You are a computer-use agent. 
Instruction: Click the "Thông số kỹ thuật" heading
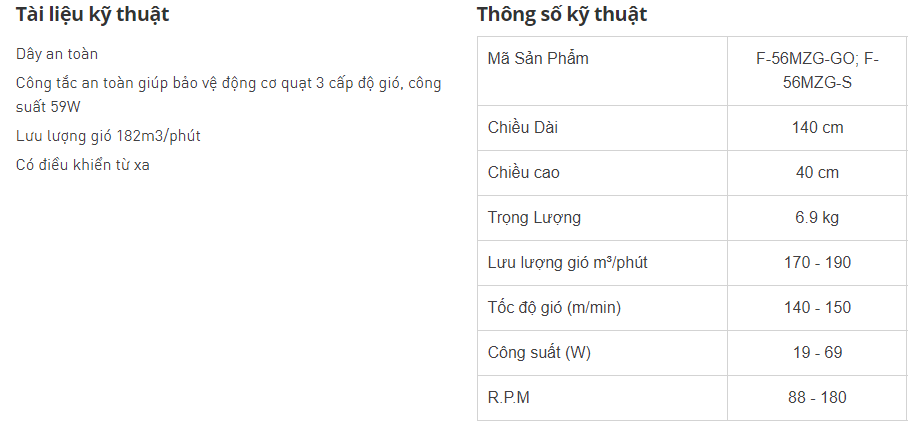click(x=561, y=15)
